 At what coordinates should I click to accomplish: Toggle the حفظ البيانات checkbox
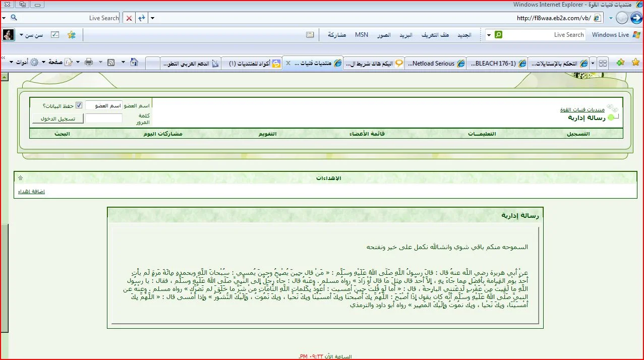coord(79,105)
